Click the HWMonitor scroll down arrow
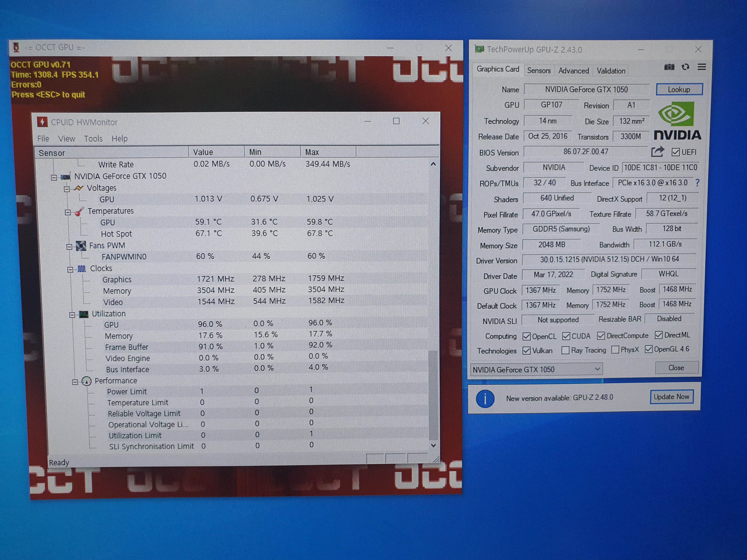Image resolution: width=747 pixels, height=560 pixels. click(433, 446)
